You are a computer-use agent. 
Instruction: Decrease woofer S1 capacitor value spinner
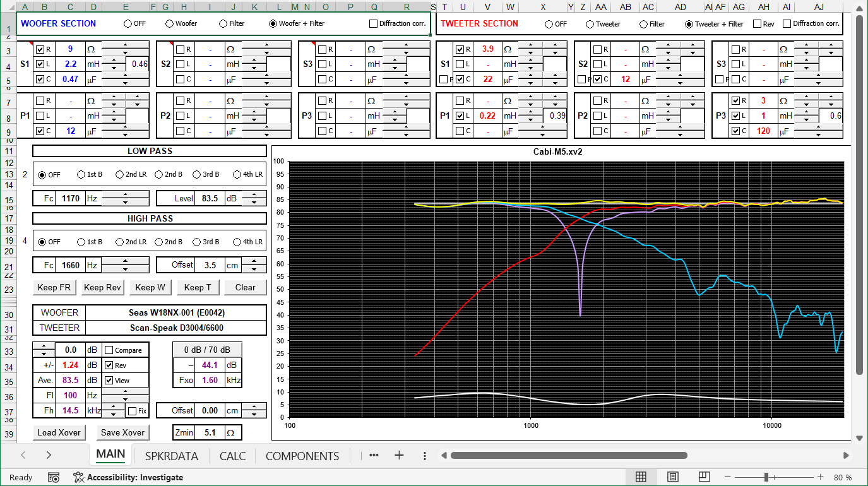(126, 83)
